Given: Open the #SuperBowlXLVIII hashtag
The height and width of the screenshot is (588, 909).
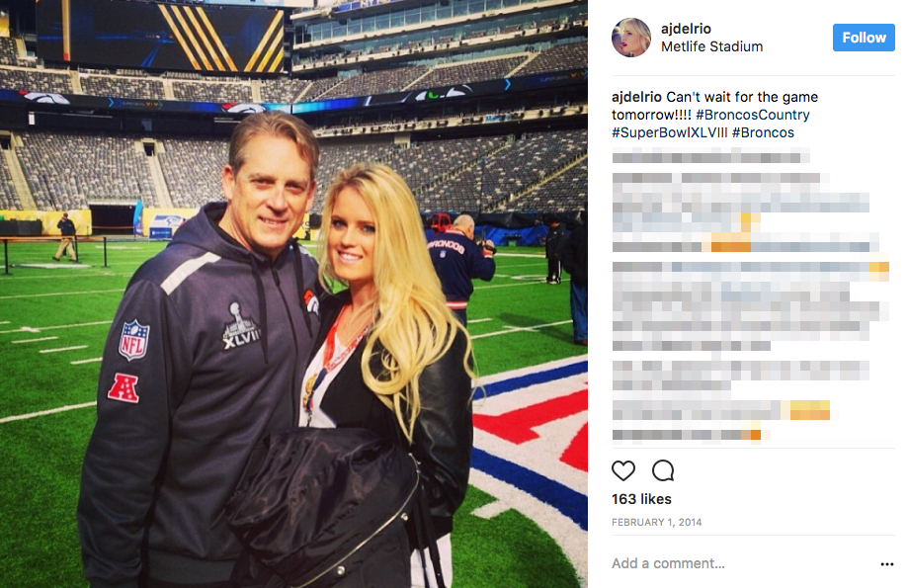Looking at the screenshot, I should tap(670, 132).
